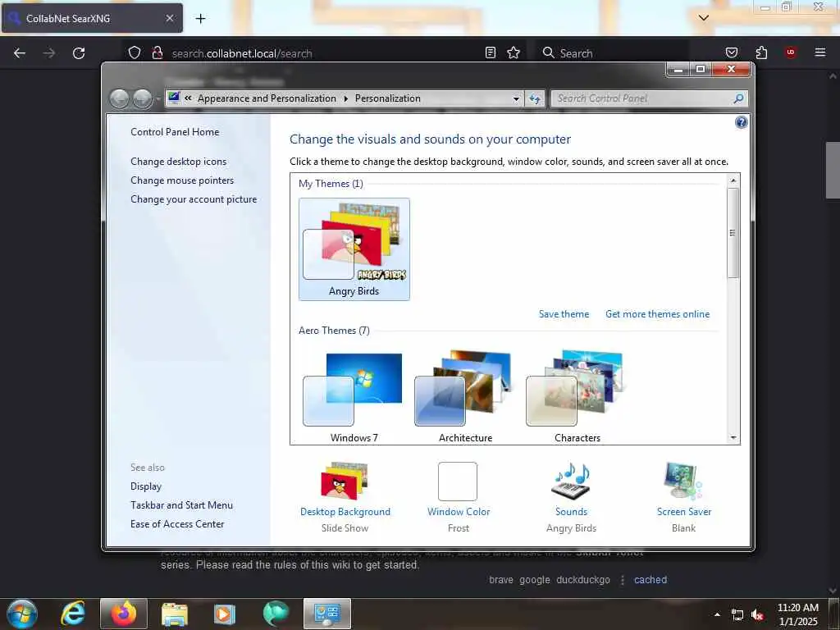Launch Internet Explorer from the taskbar
Viewport: 840px width, 630px height.
[x=73, y=614]
